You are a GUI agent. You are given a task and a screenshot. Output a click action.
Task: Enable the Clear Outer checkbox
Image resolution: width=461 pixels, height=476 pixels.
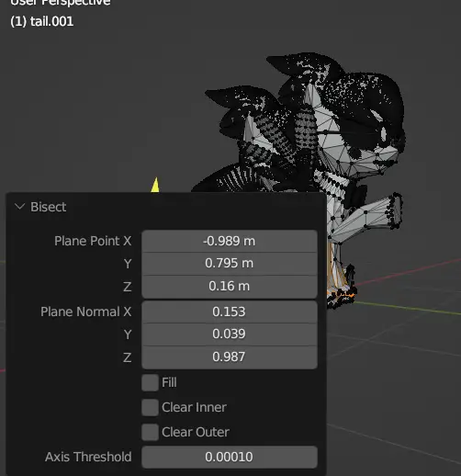150,432
